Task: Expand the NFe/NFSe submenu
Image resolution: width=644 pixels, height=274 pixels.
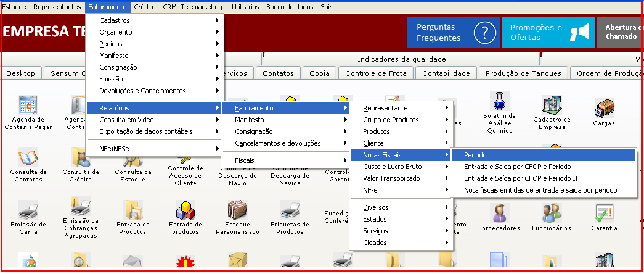Action: pos(155,149)
